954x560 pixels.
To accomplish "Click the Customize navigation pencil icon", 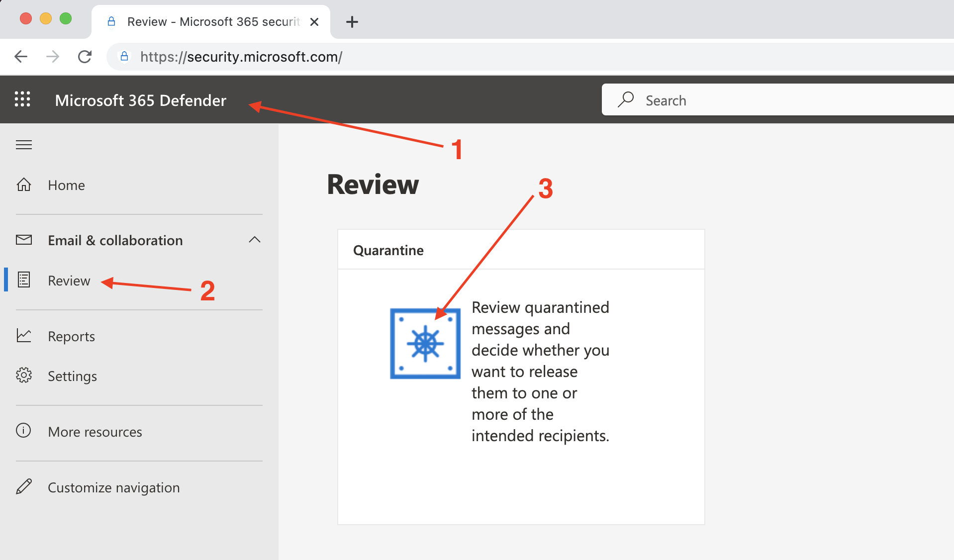I will point(24,487).
